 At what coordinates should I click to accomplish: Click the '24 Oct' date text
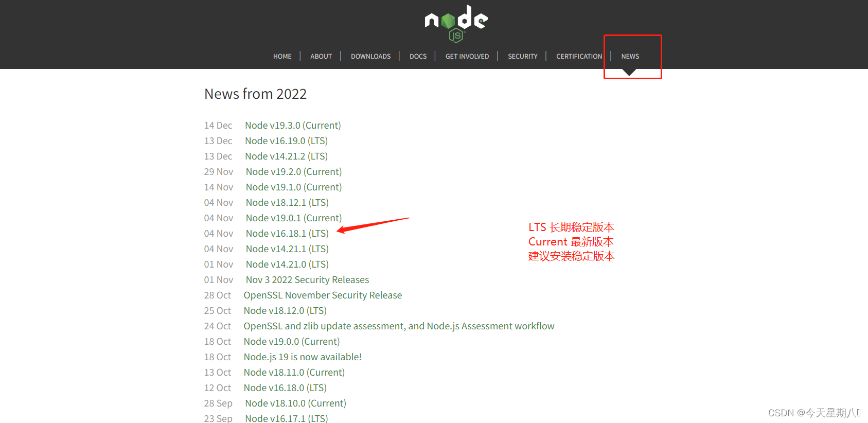coord(218,326)
